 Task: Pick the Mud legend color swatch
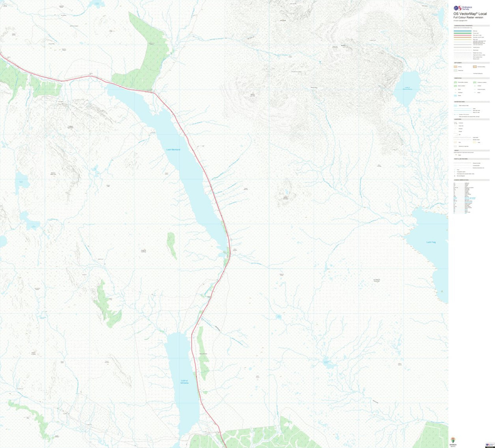[455, 143]
